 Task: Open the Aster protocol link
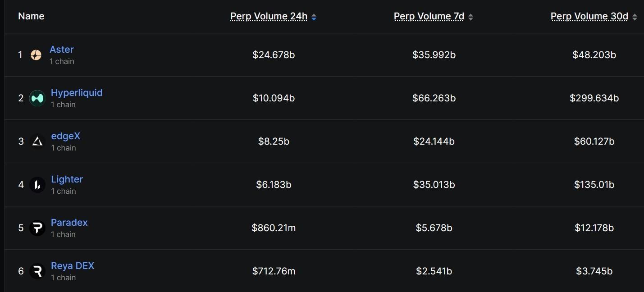click(62, 50)
